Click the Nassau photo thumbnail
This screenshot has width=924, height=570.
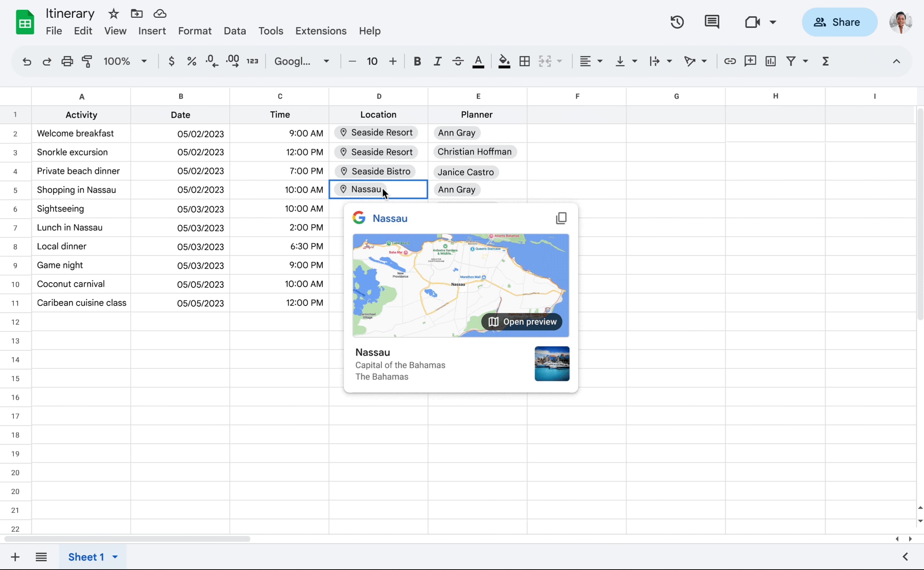pos(552,363)
